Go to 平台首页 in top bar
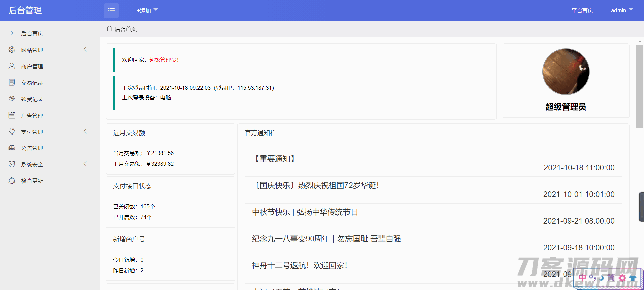Viewport: 644px width, 290px height. pyautogui.click(x=582, y=11)
